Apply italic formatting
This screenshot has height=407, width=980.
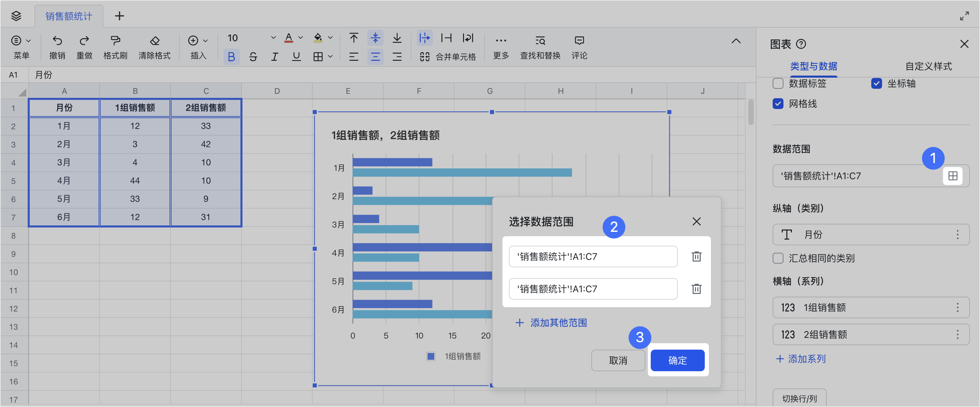[274, 57]
